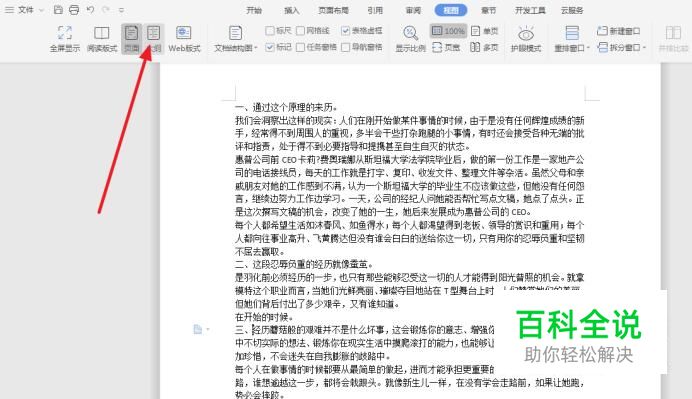This screenshot has width=692, height=399.
Task: Select 多页 multiple pages view
Action: 485,47
